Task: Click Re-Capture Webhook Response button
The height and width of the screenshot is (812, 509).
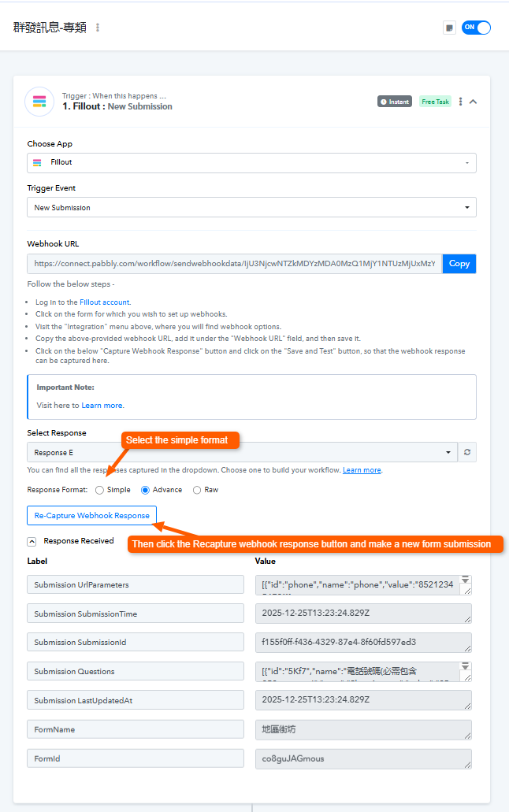Action: (x=92, y=516)
